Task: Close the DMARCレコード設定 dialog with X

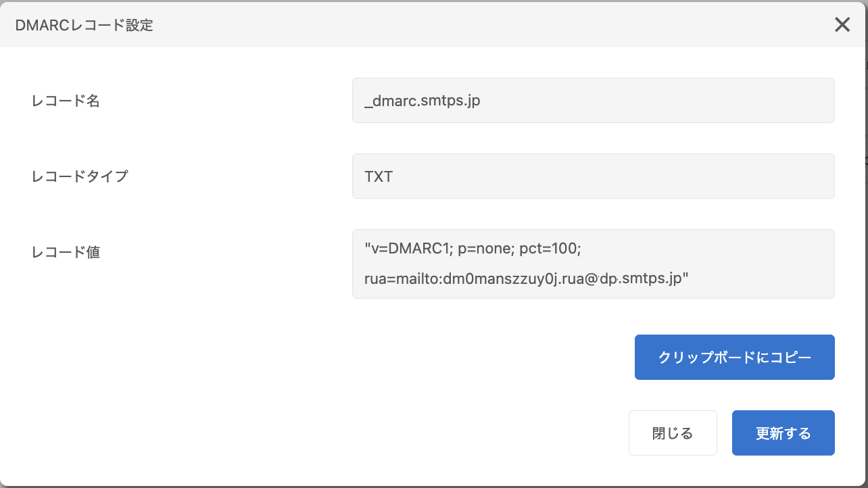Action: pos(842,25)
